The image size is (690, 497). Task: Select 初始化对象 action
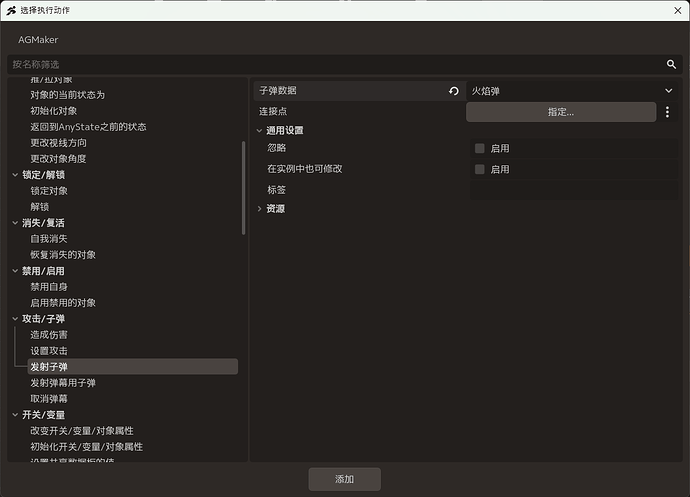(54, 111)
